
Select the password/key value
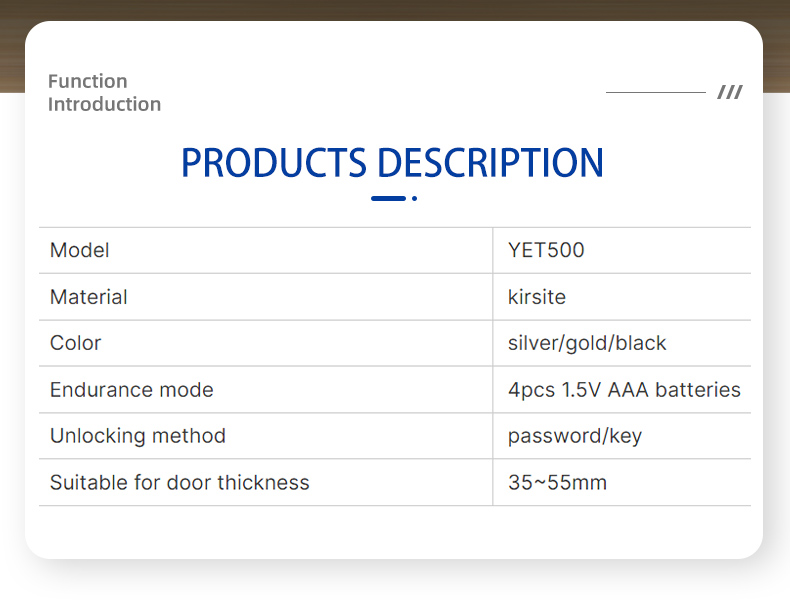point(575,436)
